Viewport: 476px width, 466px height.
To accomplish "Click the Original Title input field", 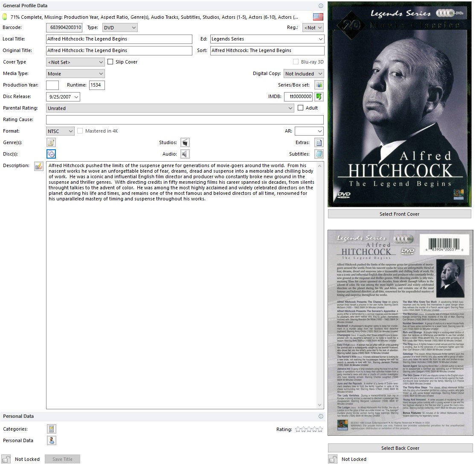I will (x=119, y=50).
